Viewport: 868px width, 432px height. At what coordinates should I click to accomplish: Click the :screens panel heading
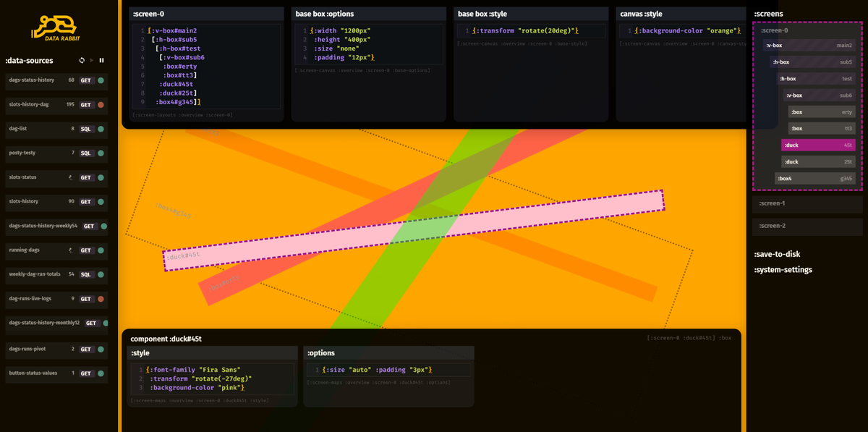[768, 14]
